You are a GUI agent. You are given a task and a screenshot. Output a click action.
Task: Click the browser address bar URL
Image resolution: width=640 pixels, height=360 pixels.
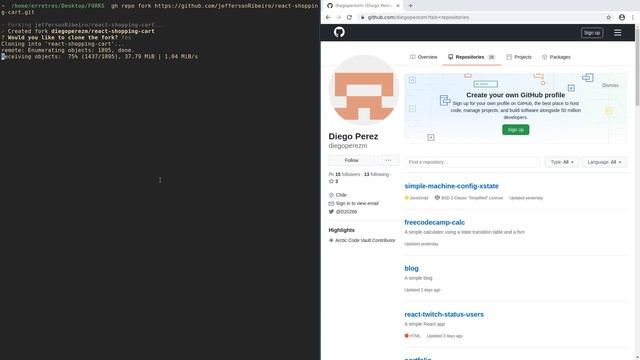point(418,18)
